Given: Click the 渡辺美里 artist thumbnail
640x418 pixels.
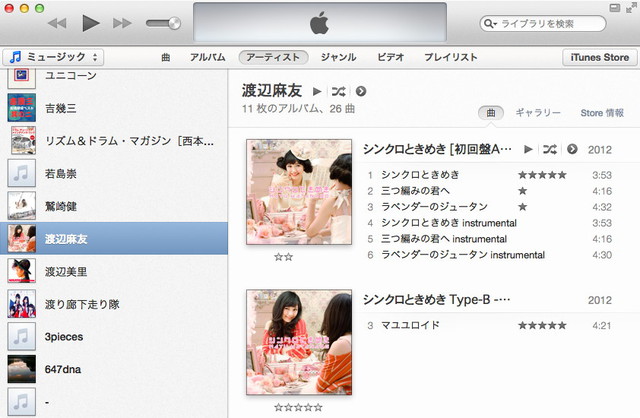Looking at the screenshot, I should tap(22, 271).
